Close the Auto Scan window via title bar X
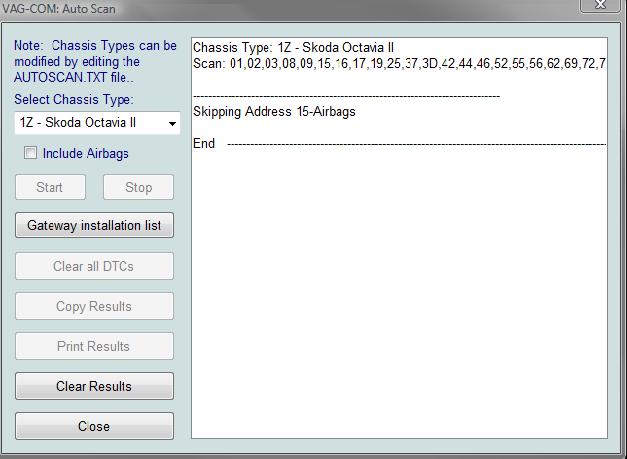627x459 pixels. [x=601, y=5]
